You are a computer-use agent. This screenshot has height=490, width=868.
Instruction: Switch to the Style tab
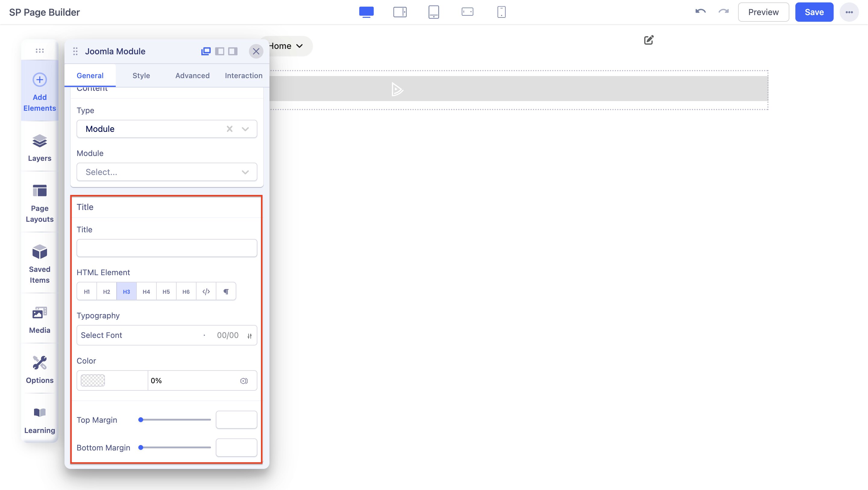coord(141,75)
